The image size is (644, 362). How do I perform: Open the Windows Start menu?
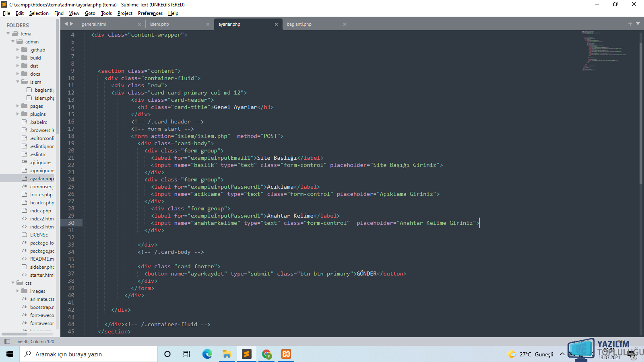[x=10, y=354]
